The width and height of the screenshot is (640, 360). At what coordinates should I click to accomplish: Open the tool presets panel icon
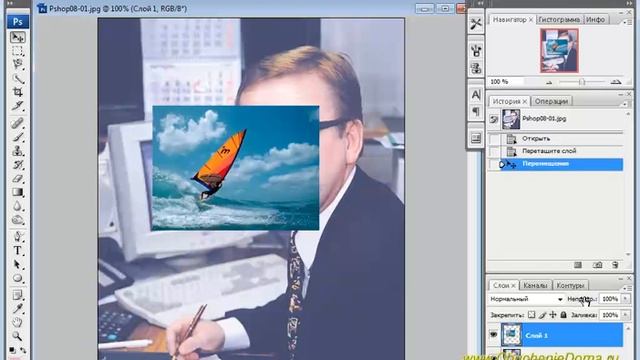click(476, 24)
